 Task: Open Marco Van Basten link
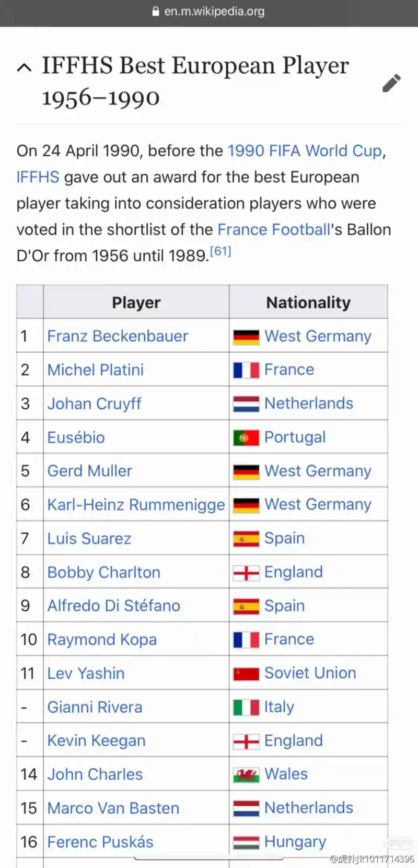tap(113, 808)
